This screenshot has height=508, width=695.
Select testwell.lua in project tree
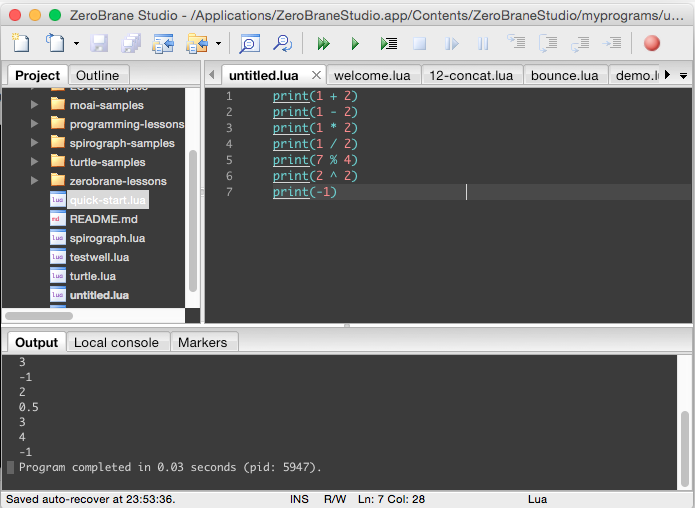point(99,257)
